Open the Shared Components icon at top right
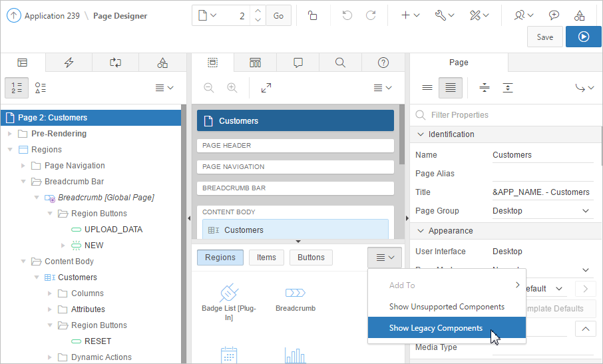The height and width of the screenshot is (364, 603). click(579, 15)
